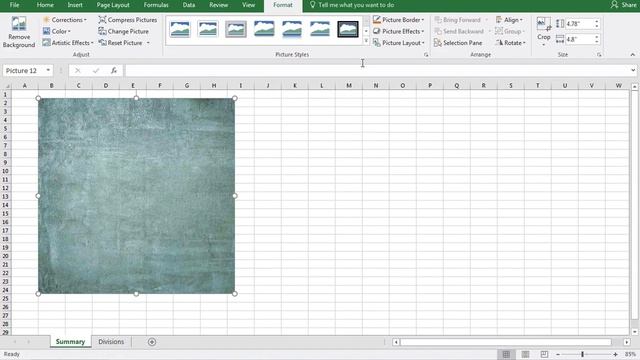640x360 pixels.
Task: Click Reset Picture
Action: click(x=121, y=42)
